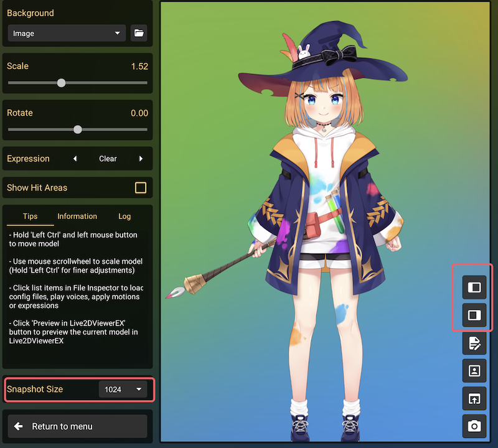Click the portrait profile icon button
This screenshot has height=448, width=498.
pyautogui.click(x=474, y=371)
